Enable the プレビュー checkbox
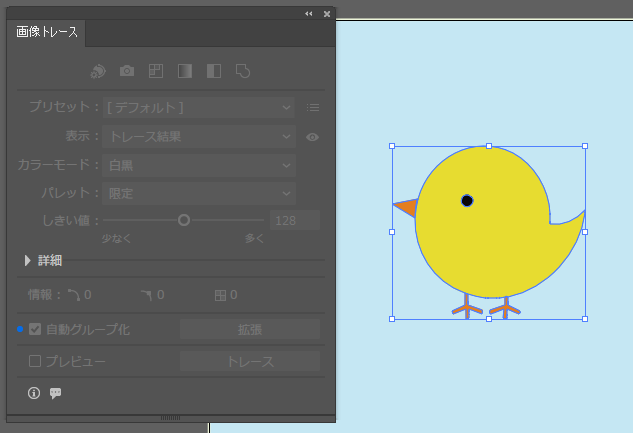 [35, 361]
